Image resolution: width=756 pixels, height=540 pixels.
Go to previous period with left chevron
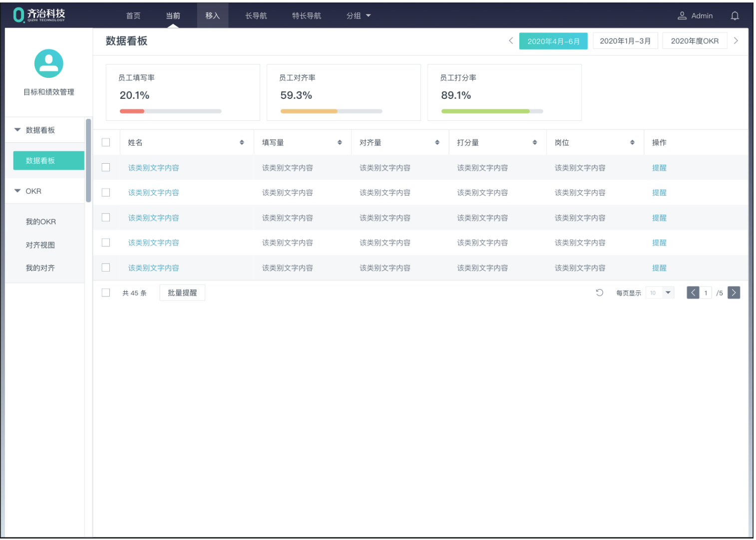(511, 41)
